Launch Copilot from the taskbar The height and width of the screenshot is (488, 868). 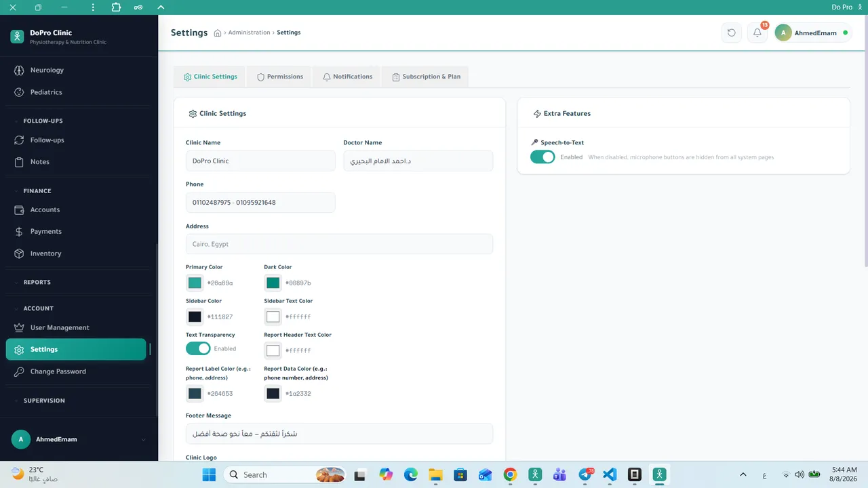click(x=386, y=474)
